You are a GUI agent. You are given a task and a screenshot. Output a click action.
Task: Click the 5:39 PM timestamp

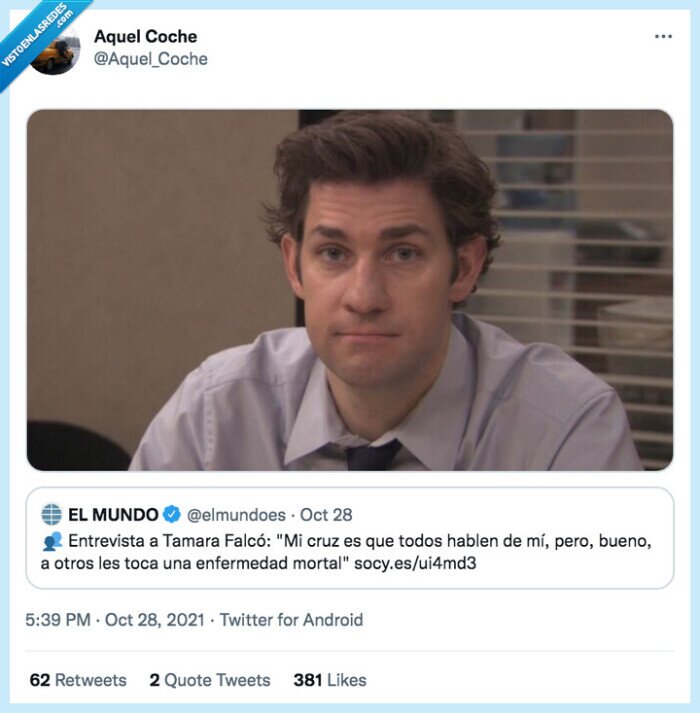tap(58, 620)
